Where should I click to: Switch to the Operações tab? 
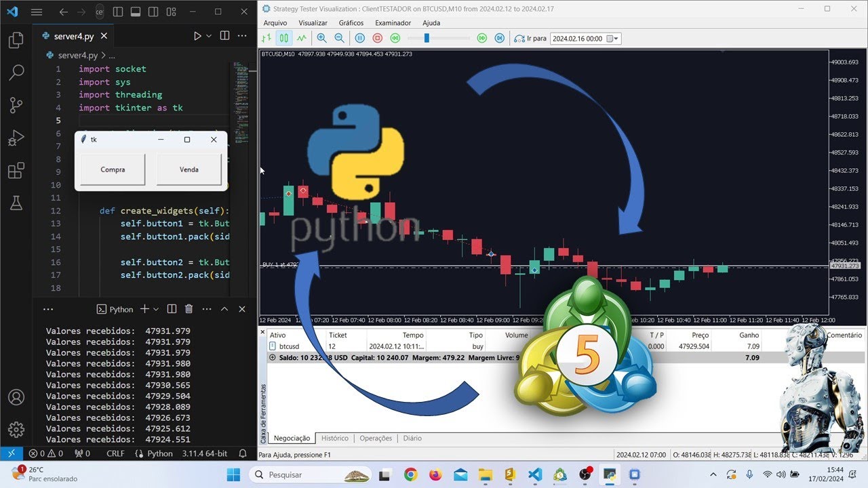click(376, 439)
